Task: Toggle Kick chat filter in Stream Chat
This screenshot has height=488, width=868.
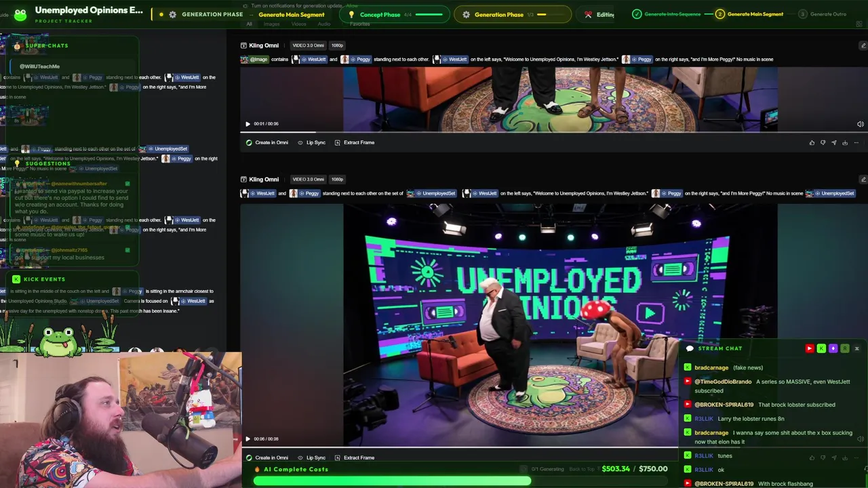Action: (821, 348)
